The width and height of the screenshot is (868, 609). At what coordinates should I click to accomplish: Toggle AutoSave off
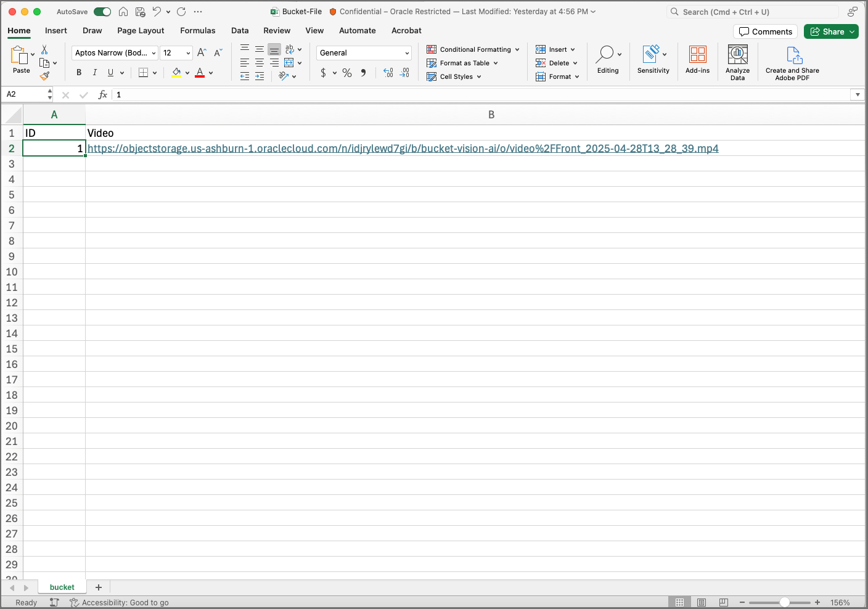click(102, 11)
